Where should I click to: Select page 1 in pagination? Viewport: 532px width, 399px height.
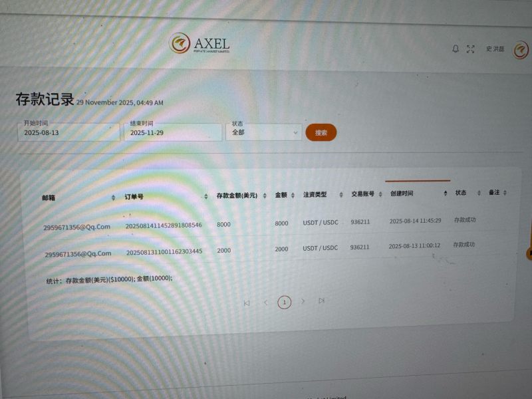click(x=285, y=302)
